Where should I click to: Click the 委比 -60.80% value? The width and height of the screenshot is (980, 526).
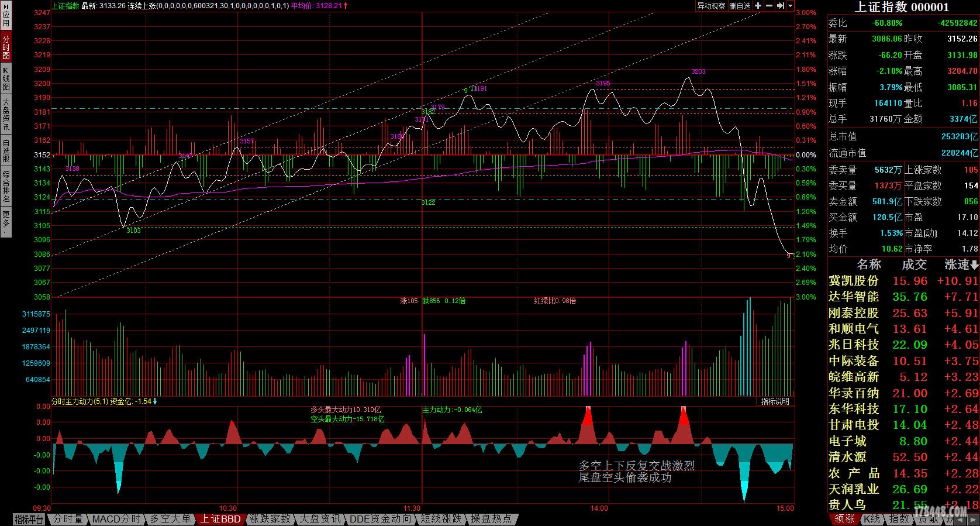pos(886,23)
